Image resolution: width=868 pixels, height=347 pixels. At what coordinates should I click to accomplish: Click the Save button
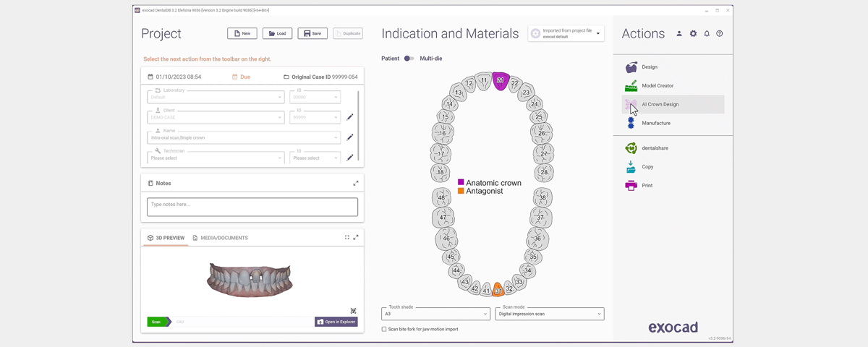click(x=312, y=33)
